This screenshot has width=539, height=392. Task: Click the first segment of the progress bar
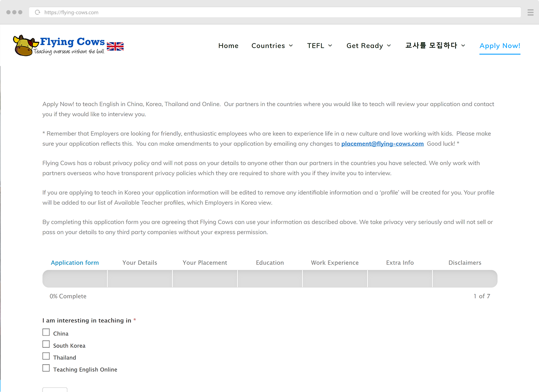(75, 279)
